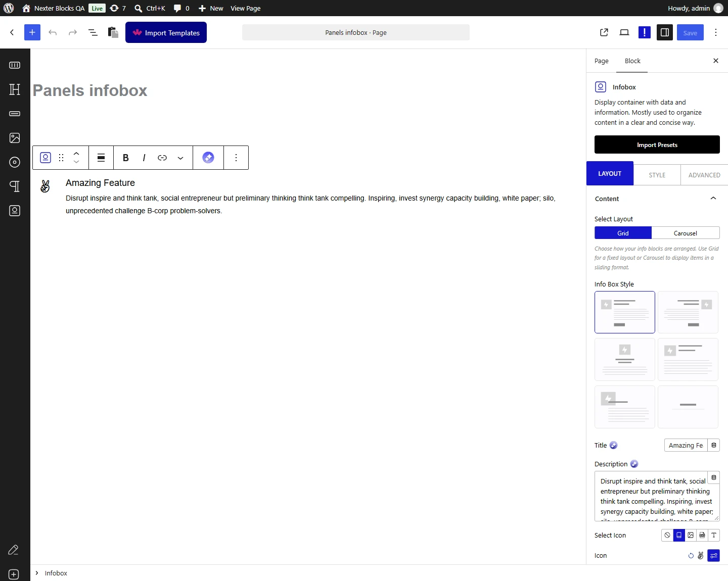Open the Ctrl+K search in admin bar

(150, 8)
